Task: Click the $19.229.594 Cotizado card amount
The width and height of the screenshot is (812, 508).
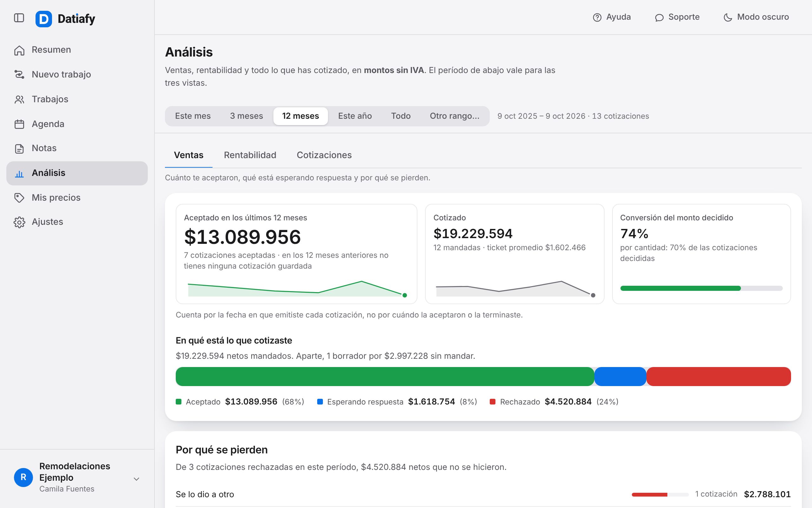Action: point(473,233)
